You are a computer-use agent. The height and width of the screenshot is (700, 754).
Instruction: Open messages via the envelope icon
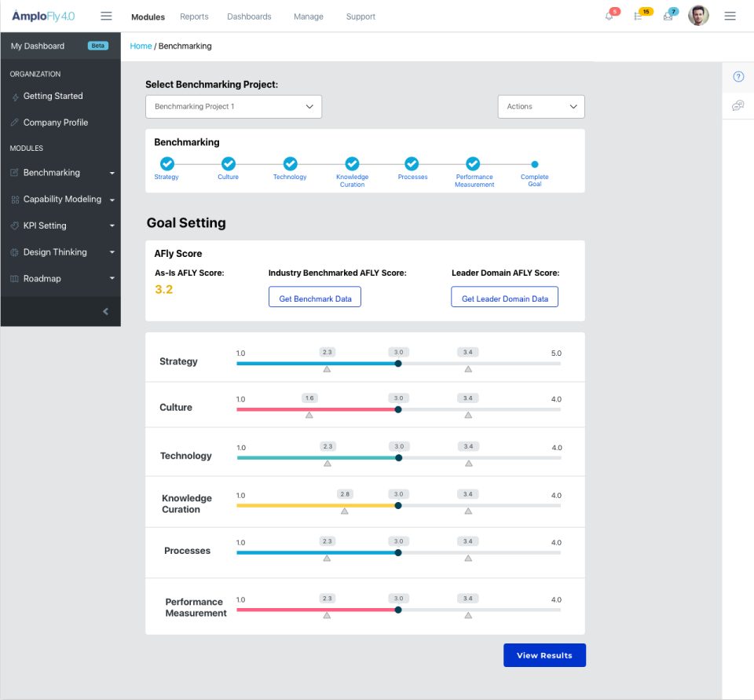coord(669,16)
